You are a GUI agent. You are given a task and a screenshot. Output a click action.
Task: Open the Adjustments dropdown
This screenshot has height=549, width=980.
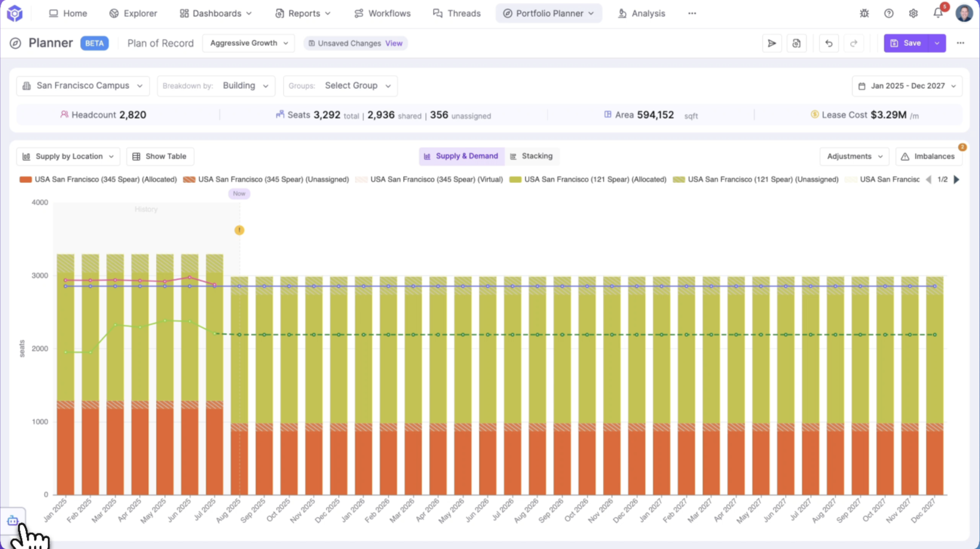[x=854, y=156]
